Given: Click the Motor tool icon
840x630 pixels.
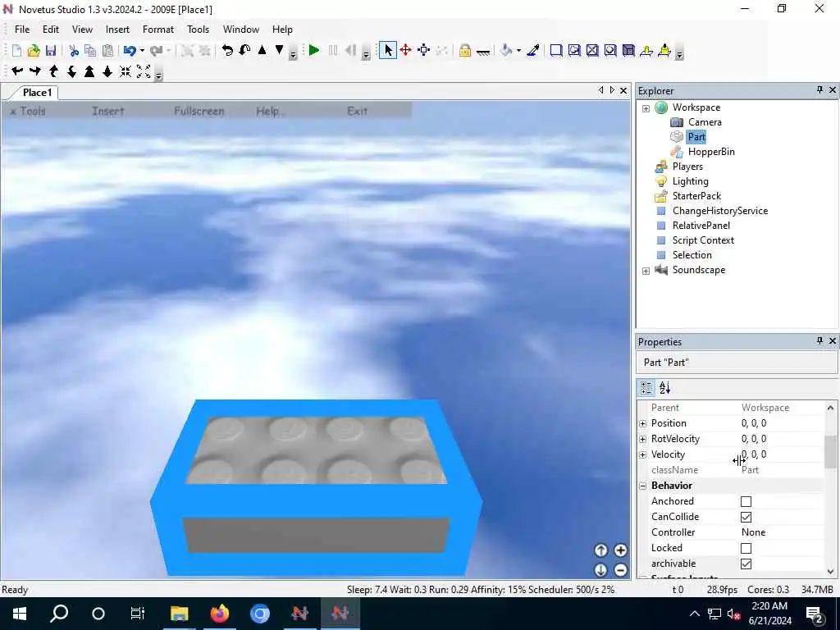Looking at the screenshot, I should (x=664, y=50).
